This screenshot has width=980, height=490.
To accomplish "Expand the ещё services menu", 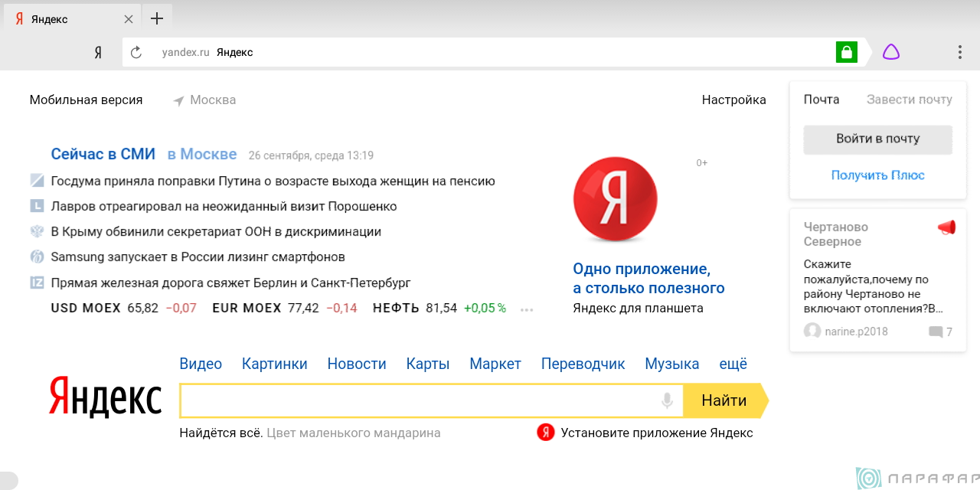I will pyautogui.click(x=733, y=364).
